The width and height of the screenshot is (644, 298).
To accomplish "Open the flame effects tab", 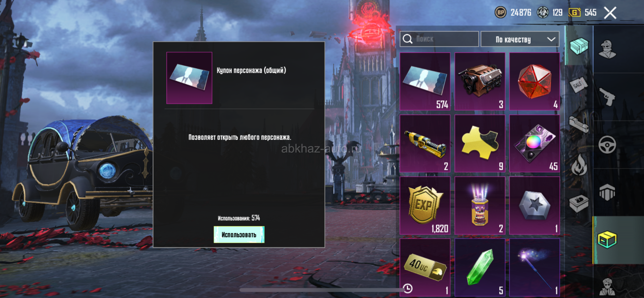I will 579,165.
